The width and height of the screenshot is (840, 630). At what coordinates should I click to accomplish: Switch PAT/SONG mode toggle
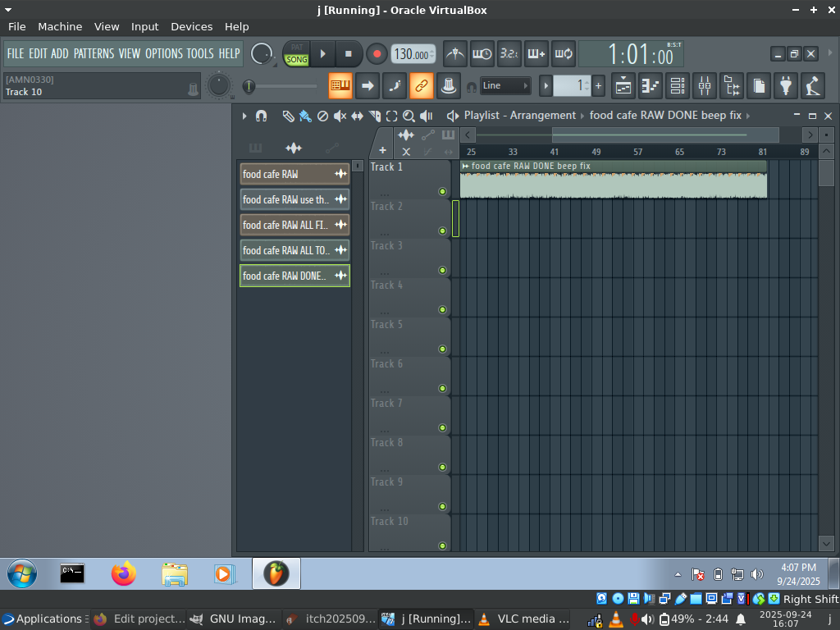click(x=296, y=54)
